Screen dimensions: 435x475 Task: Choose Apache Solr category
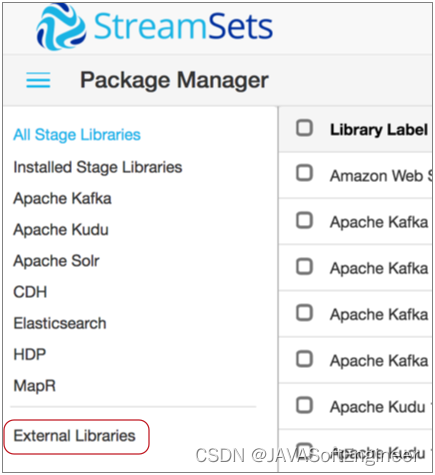(x=56, y=261)
